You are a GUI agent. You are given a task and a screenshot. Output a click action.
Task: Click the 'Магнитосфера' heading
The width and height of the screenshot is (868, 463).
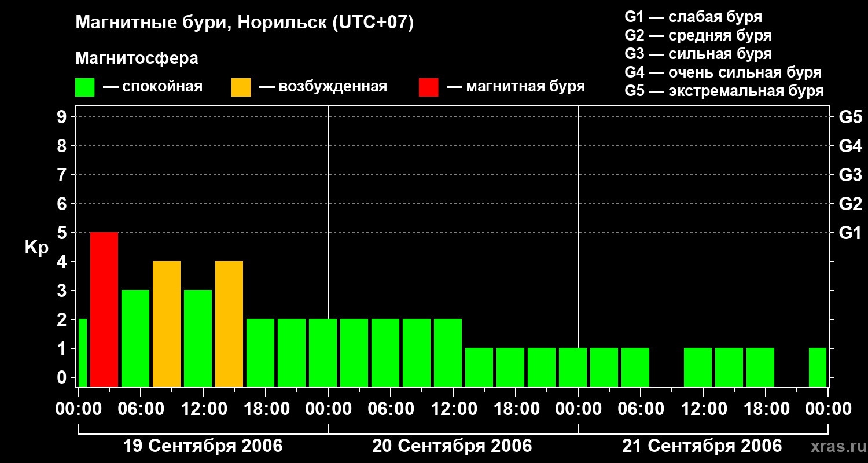click(137, 58)
